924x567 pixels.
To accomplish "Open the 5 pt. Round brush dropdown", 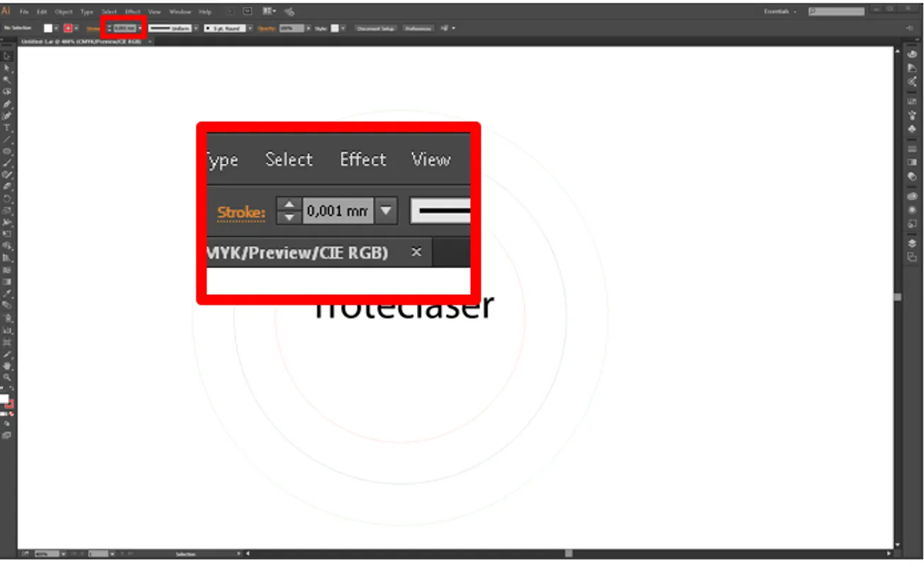I will (x=250, y=28).
